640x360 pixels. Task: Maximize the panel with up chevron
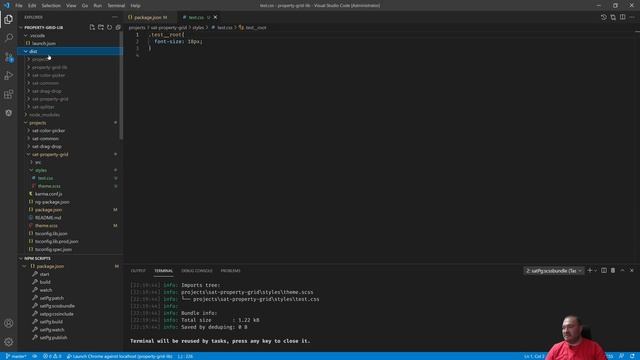[622, 271]
